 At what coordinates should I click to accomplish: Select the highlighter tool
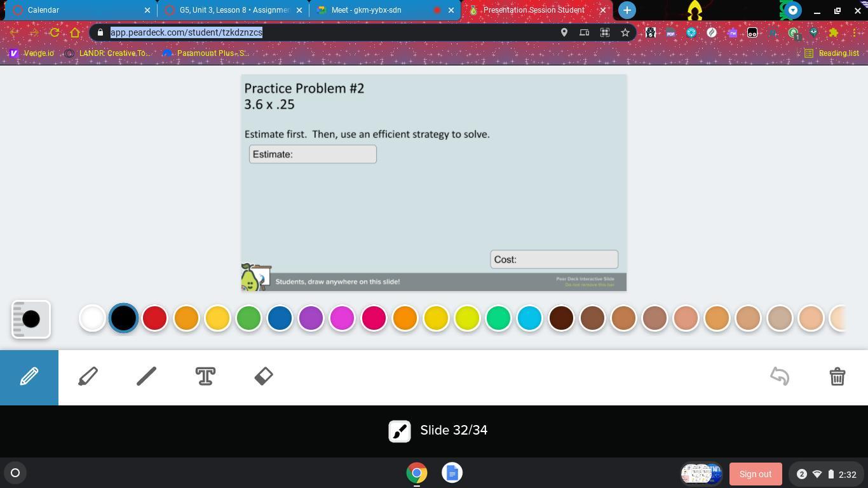pyautogui.click(x=88, y=376)
